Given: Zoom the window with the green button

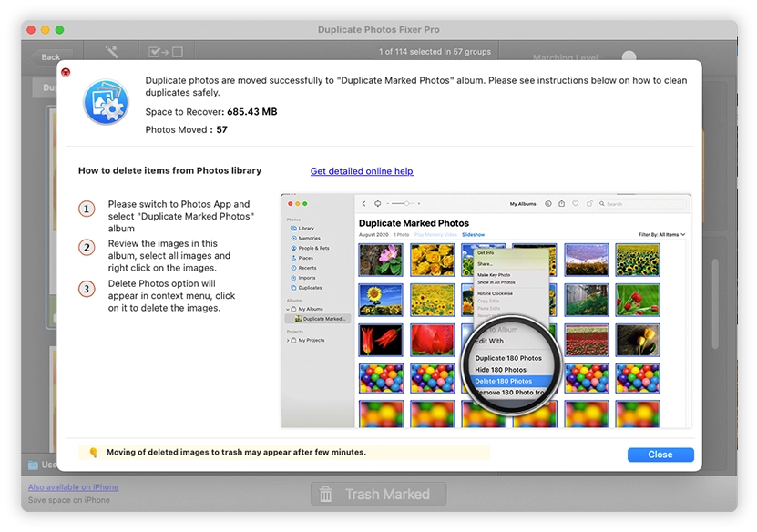Looking at the screenshot, I should point(60,30).
